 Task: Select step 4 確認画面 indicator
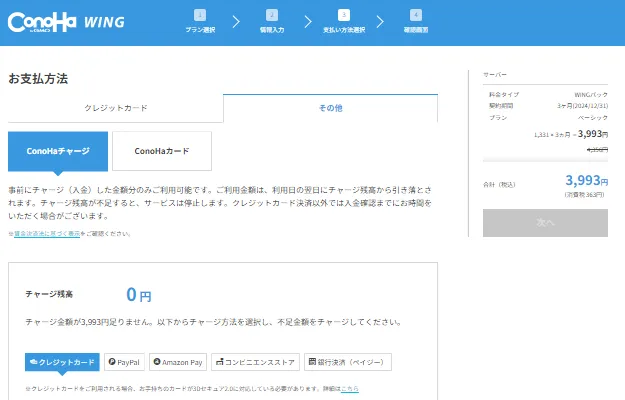pyautogui.click(x=416, y=22)
